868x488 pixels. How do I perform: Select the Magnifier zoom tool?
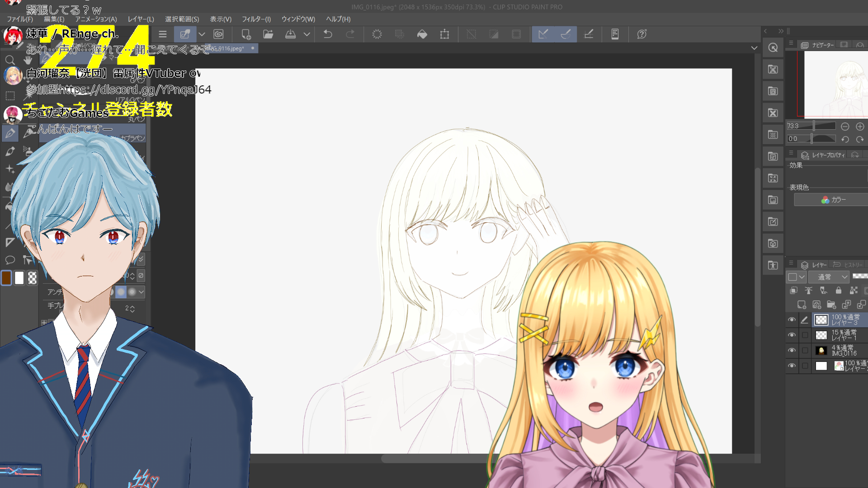tap(9, 60)
